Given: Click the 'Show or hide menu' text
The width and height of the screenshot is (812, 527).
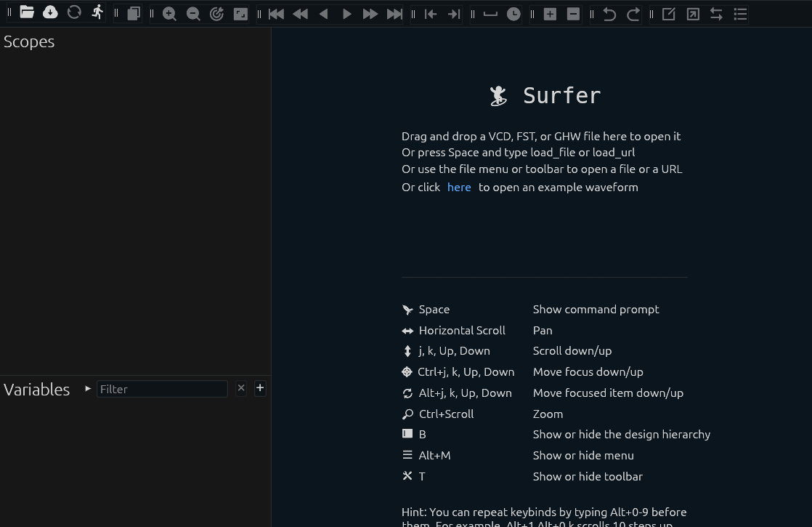Looking at the screenshot, I should (x=583, y=456).
